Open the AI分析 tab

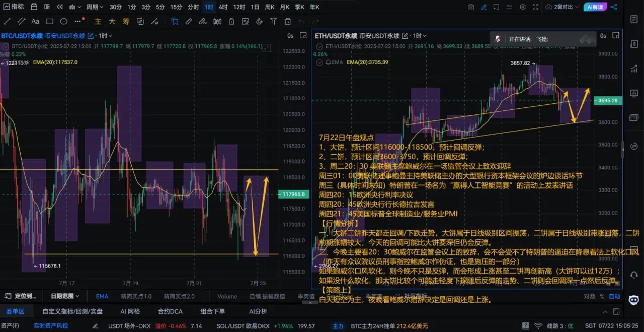258,311
